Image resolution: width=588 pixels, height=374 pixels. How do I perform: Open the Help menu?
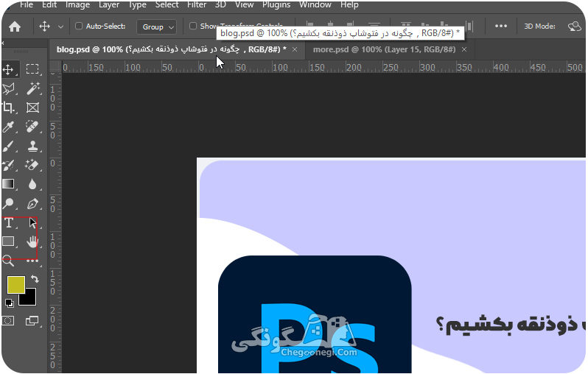click(x=349, y=5)
